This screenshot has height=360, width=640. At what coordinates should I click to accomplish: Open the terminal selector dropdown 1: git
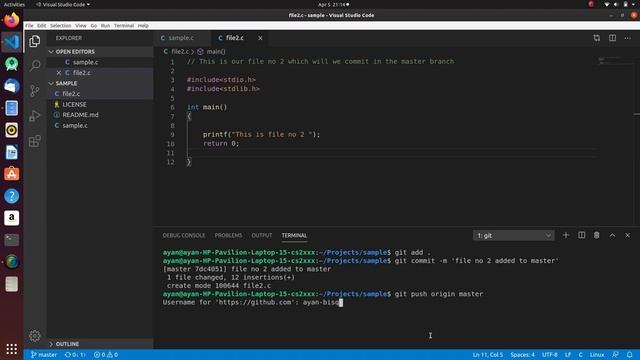(x=513, y=236)
